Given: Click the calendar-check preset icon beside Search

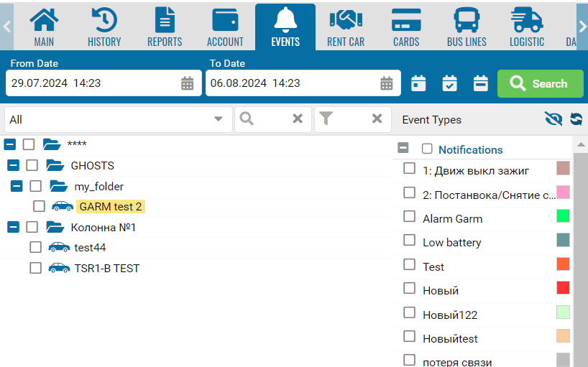Looking at the screenshot, I should click(x=449, y=83).
